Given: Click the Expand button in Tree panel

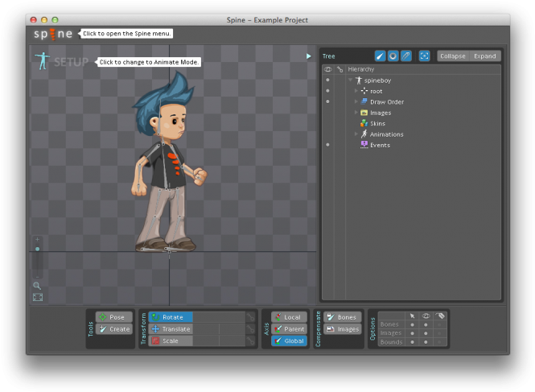Looking at the screenshot, I should (485, 56).
